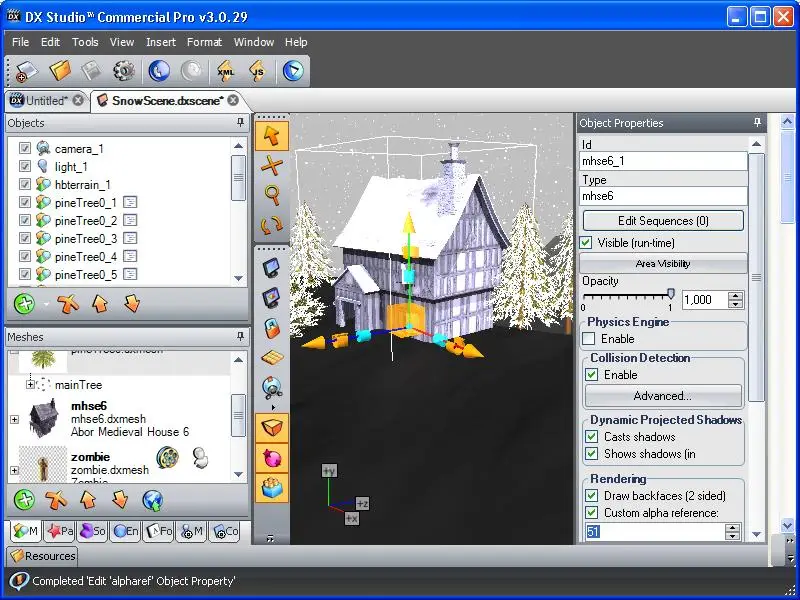Open the Tools menu
800x600 pixels.
pyautogui.click(x=85, y=42)
